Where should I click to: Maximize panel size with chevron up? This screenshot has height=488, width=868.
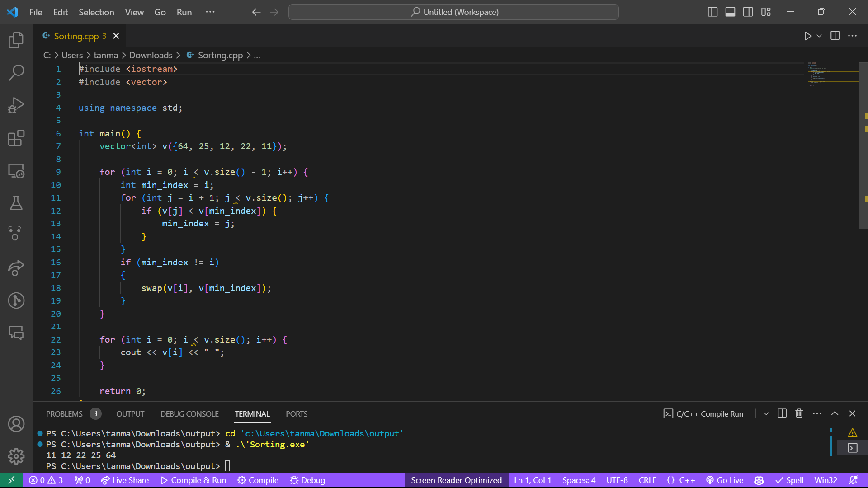coord(835,413)
